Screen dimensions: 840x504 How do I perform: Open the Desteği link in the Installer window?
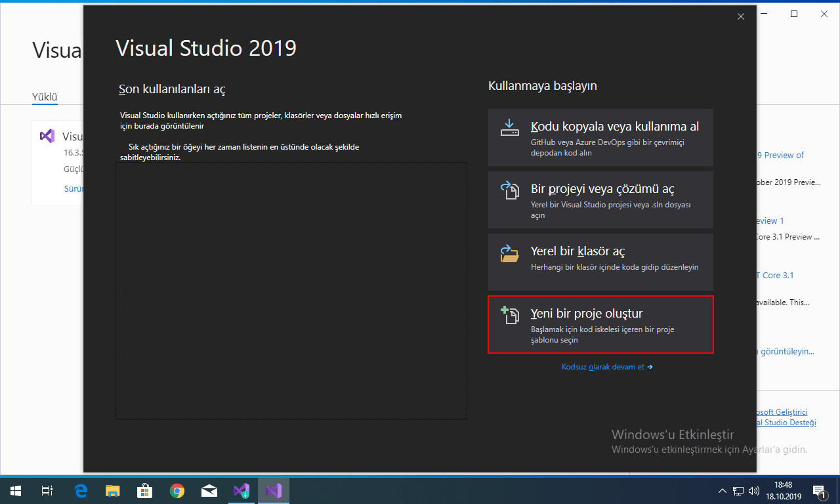(786, 423)
